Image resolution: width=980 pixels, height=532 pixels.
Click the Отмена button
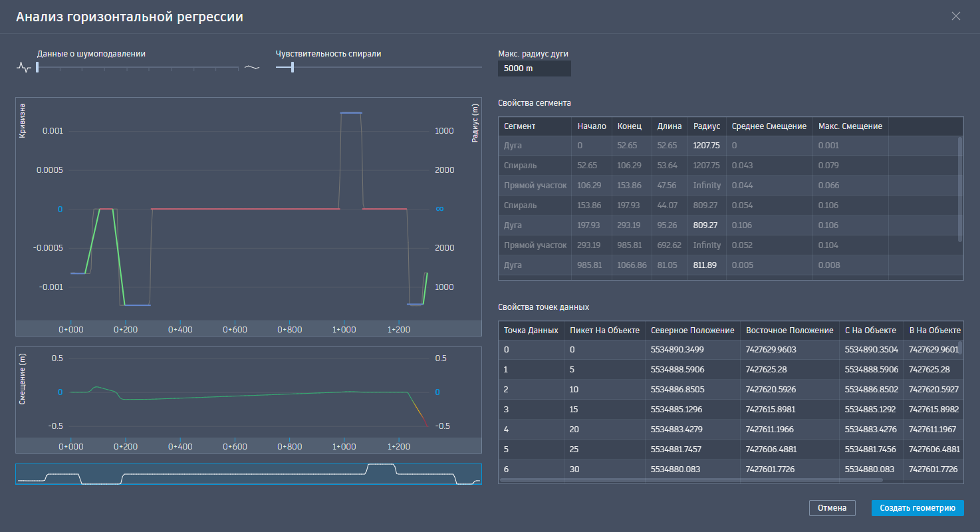tap(832, 508)
